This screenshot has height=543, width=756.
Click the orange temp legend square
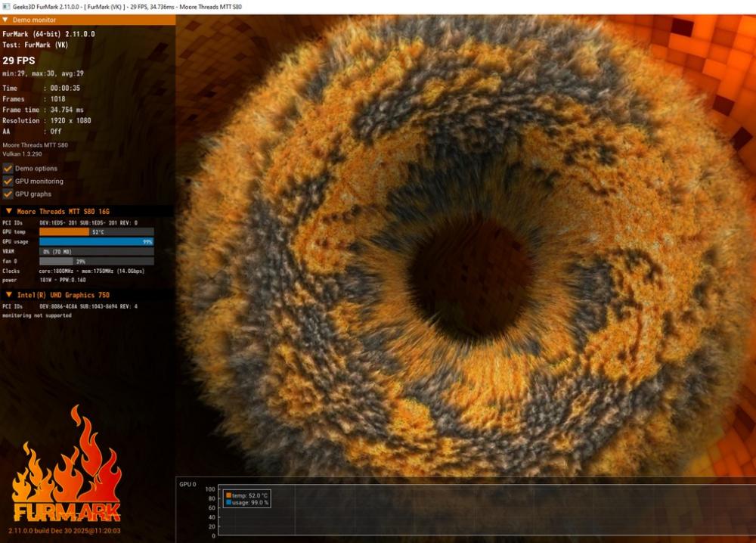tap(229, 495)
